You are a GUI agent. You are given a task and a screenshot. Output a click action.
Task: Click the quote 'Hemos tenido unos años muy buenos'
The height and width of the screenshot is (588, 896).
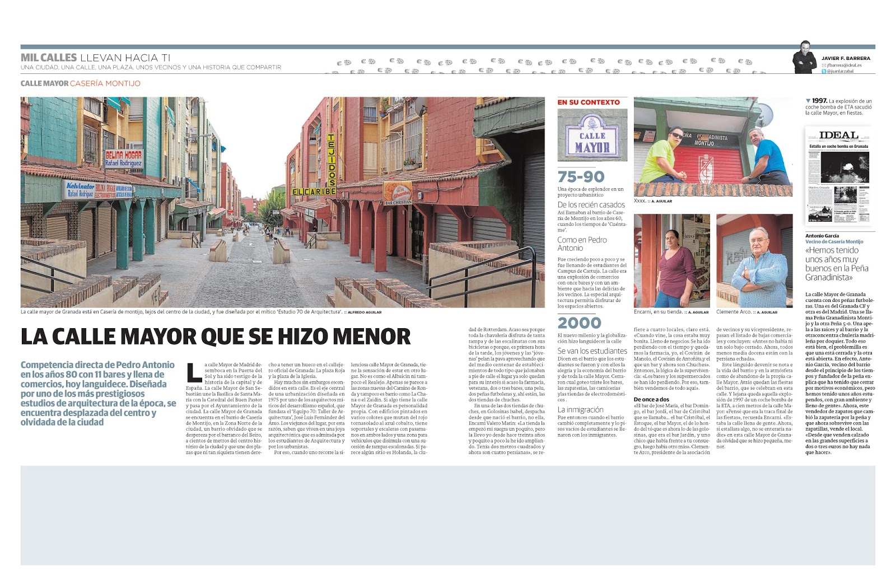click(837, 264)
